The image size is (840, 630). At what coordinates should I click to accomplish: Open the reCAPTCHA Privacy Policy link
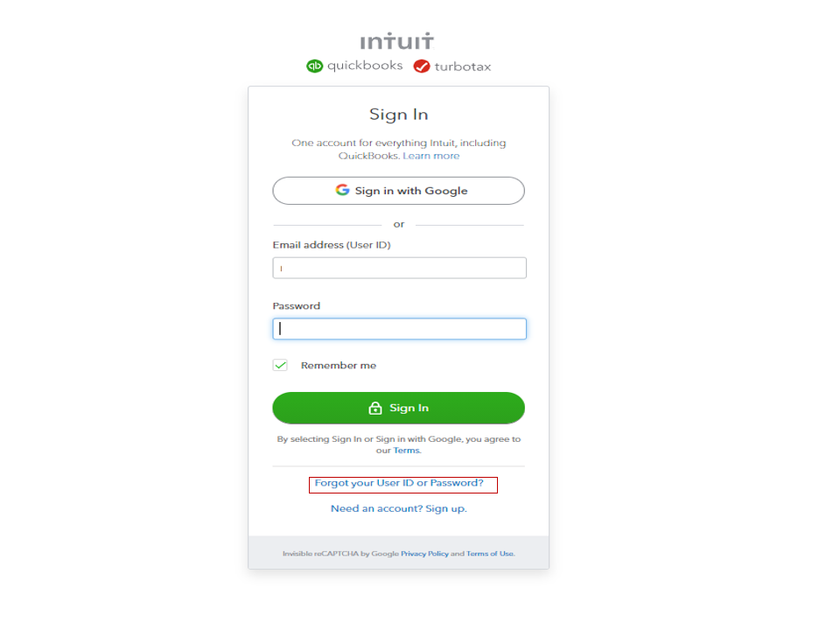(x=424, y=554)
